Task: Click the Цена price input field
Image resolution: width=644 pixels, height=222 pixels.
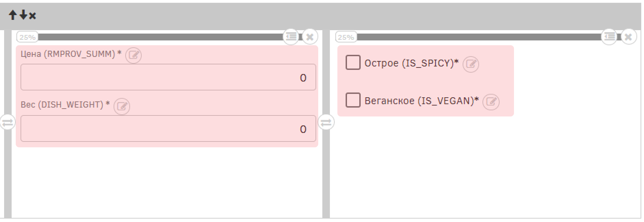Action: 168,77
